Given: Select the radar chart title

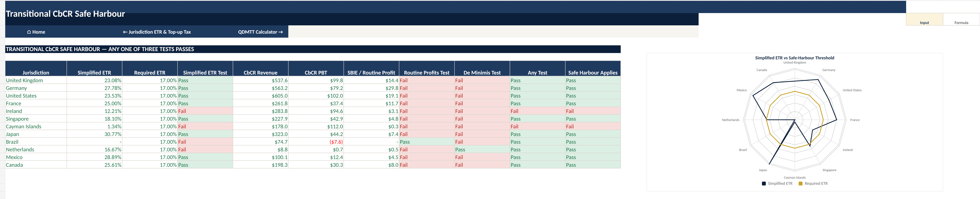Looking at the screenshot, I should pyautogui.click(x=794, y=58).
